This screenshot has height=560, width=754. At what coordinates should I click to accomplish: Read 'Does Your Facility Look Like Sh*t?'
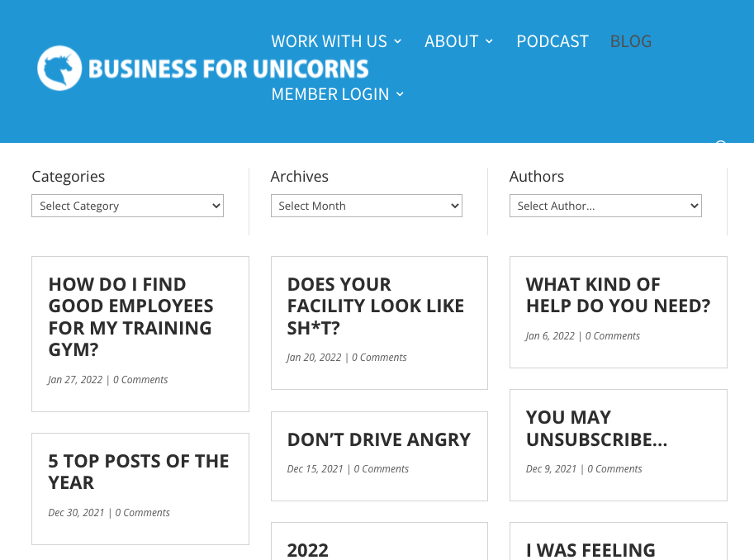pos(375,306)
